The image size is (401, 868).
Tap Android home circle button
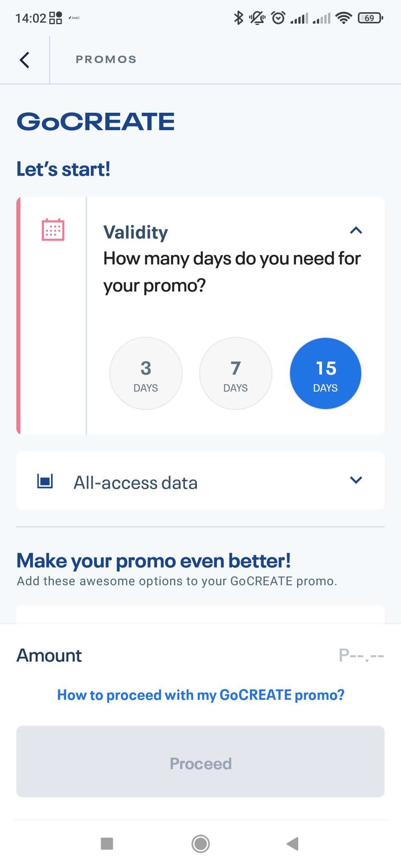(200, 843)
